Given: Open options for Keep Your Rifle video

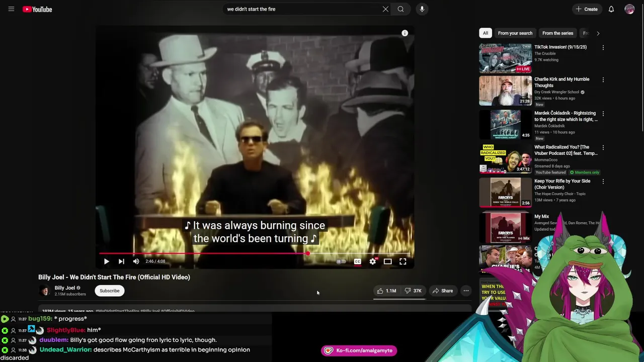Looking at the screenshot, I should [603, 182].
